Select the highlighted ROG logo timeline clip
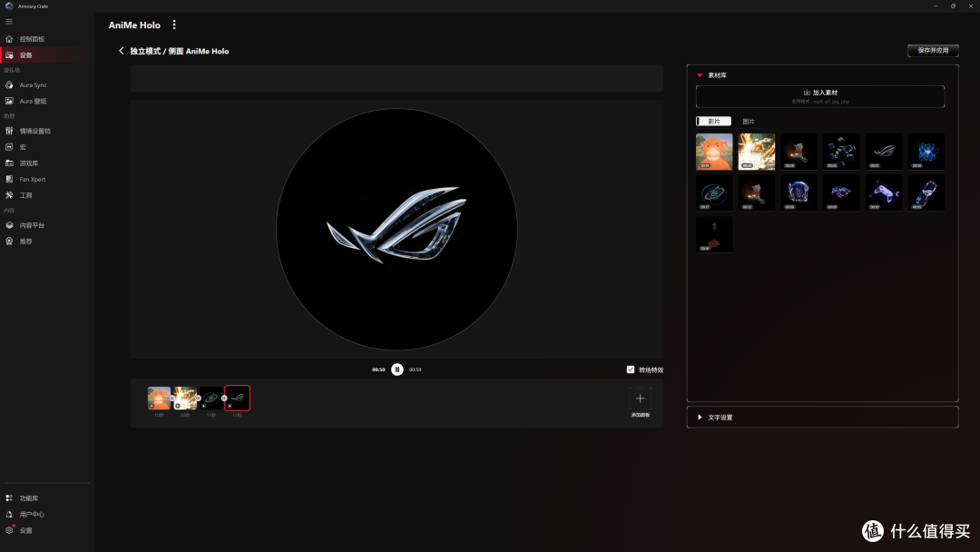This screenshot has width=980, height=552. [x=238, y=399]
